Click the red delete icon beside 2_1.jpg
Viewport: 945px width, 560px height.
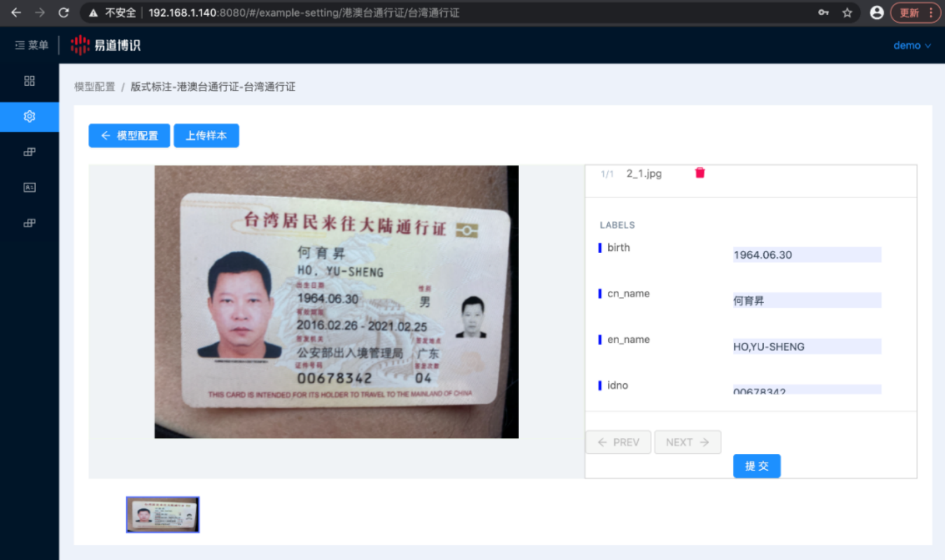tap(700, 173)
